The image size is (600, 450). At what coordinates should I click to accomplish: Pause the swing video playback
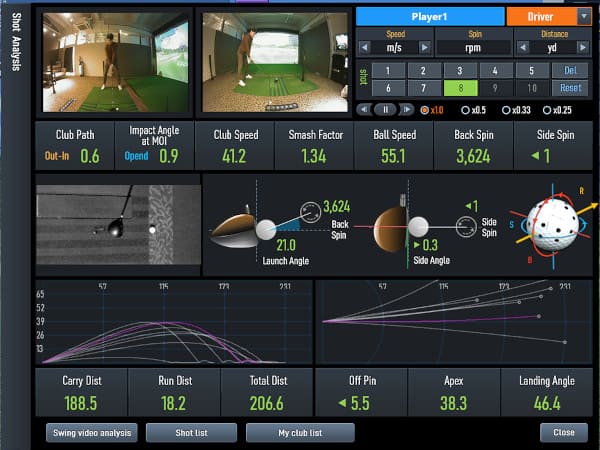point(384,109)
